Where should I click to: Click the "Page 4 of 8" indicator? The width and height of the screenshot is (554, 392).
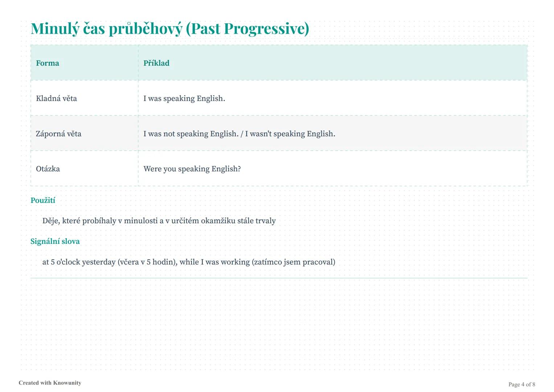(522, 384)
